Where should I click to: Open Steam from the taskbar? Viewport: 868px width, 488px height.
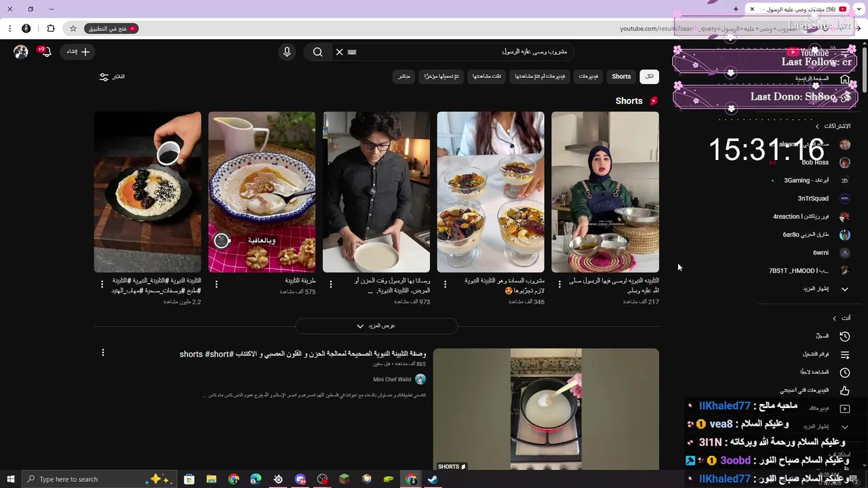433,479
